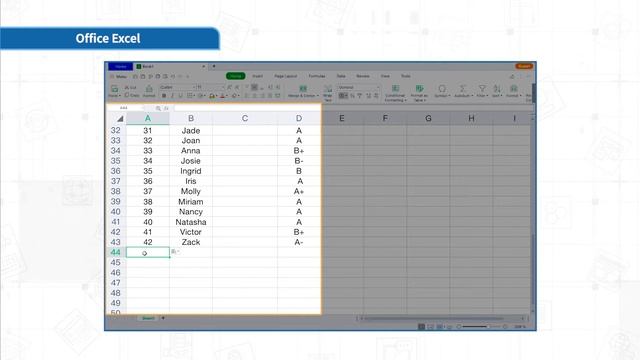Switch to the Review tab
The height and width of the screenshot is (360, 640).
coord(362,76)
